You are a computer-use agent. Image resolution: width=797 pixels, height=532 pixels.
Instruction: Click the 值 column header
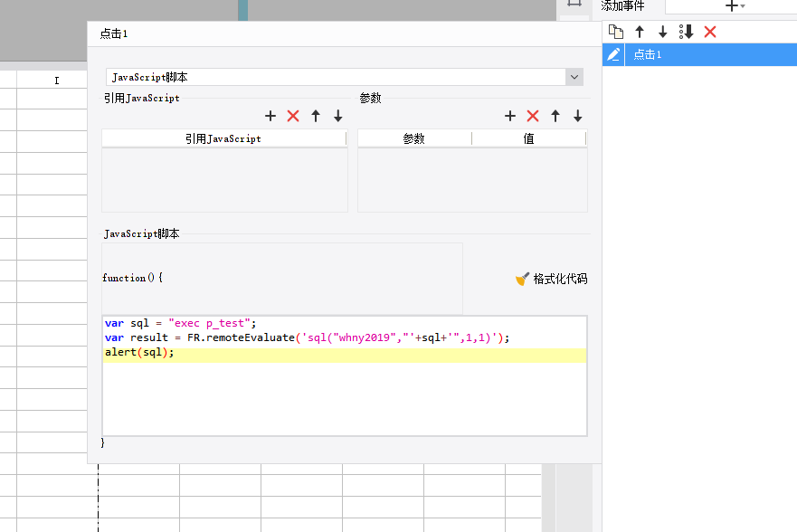[x=528, y=138]
